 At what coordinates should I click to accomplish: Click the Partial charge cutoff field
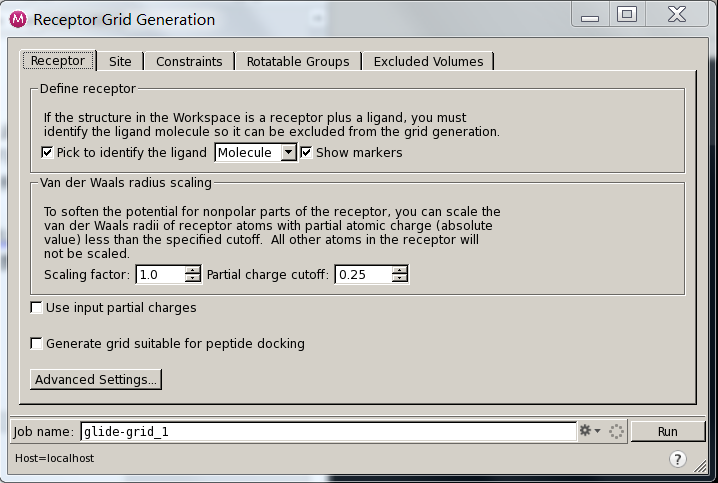(364, 274)
